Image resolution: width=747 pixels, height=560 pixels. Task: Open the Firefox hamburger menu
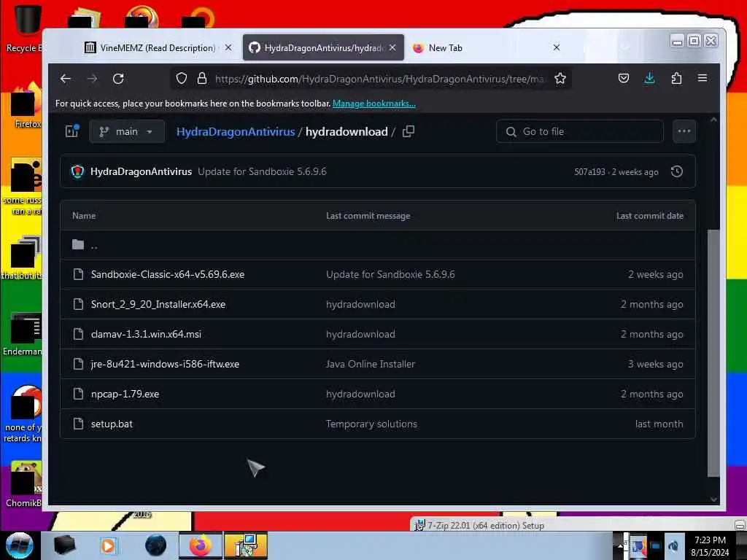click(x=703, y=78)
